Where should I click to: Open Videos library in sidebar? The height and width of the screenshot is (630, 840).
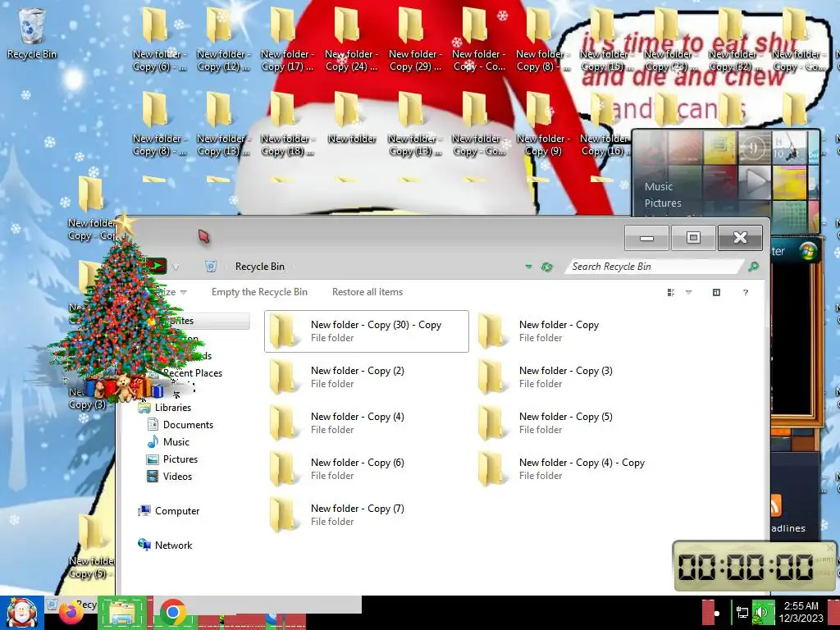tap(177, 477)
